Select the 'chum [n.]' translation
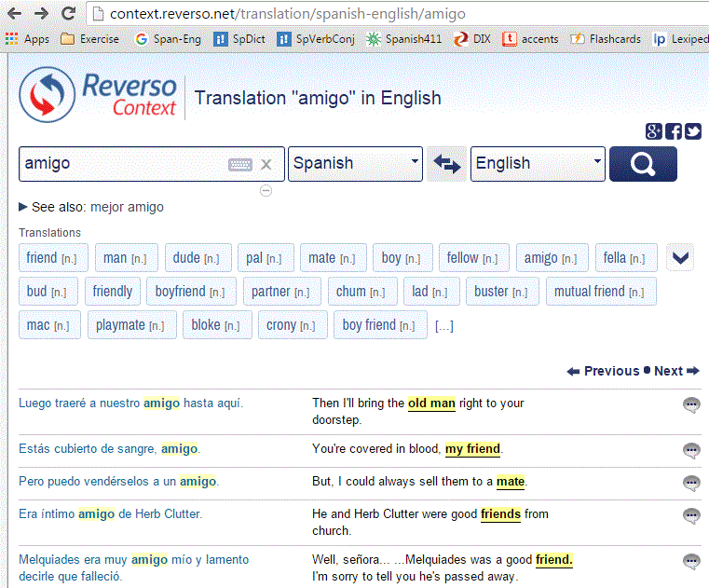Screen dimensions: 709x588 click(x=362, y=292)
